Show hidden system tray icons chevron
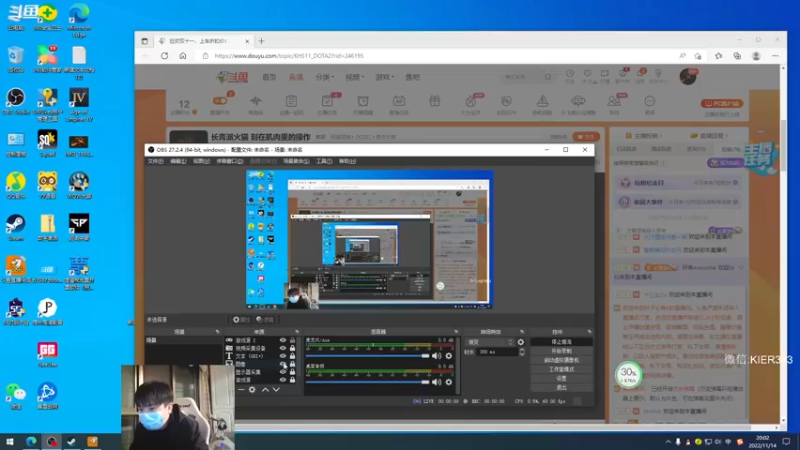The width and height of the screenshot is (800, 450). point(668,442)
